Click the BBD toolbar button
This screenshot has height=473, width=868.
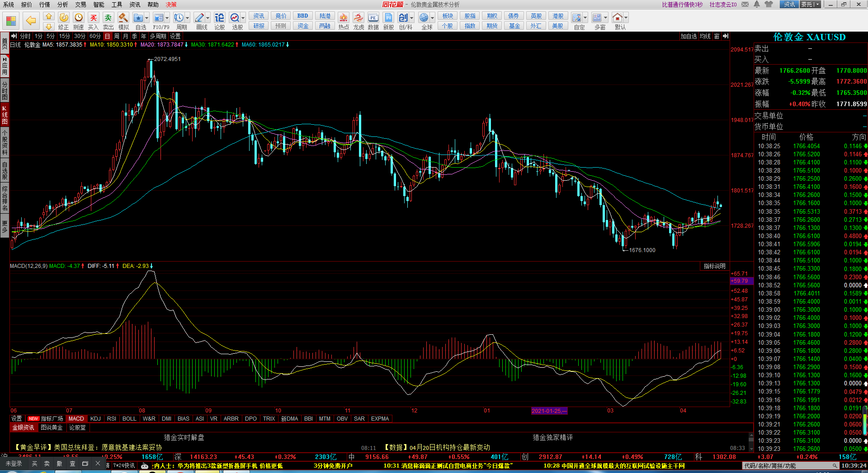click(x=302, y=16)
